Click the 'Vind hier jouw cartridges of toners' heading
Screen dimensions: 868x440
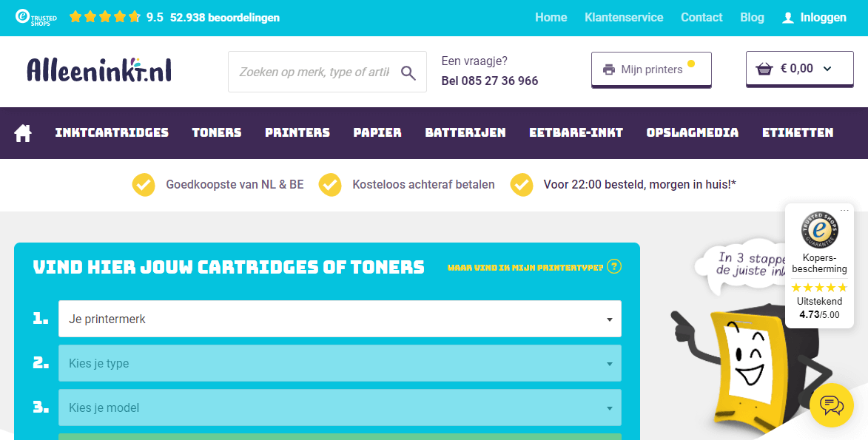click(229, 267)
